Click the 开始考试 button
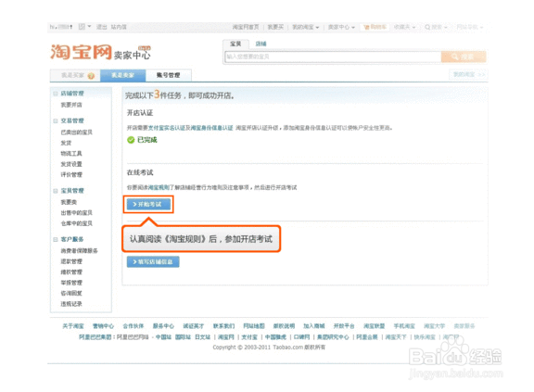The height and width of the screenshot is (392, 534). (x=148, y=204)
